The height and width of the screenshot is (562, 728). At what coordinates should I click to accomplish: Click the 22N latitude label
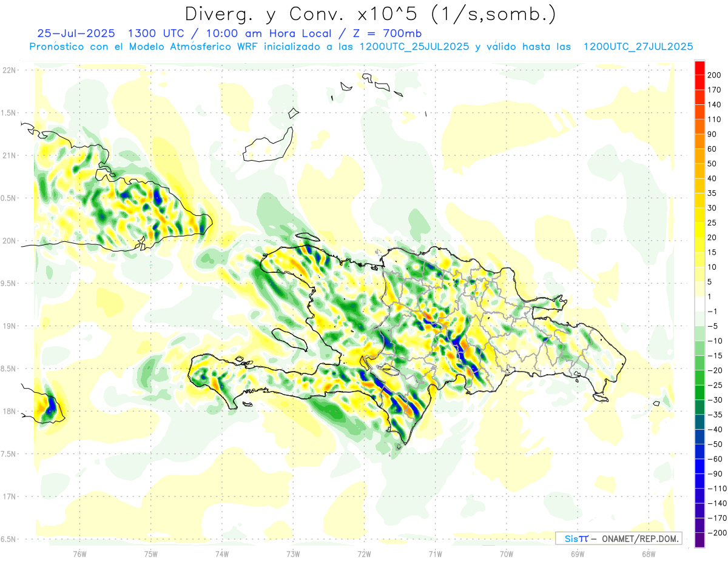click(10, 70)
